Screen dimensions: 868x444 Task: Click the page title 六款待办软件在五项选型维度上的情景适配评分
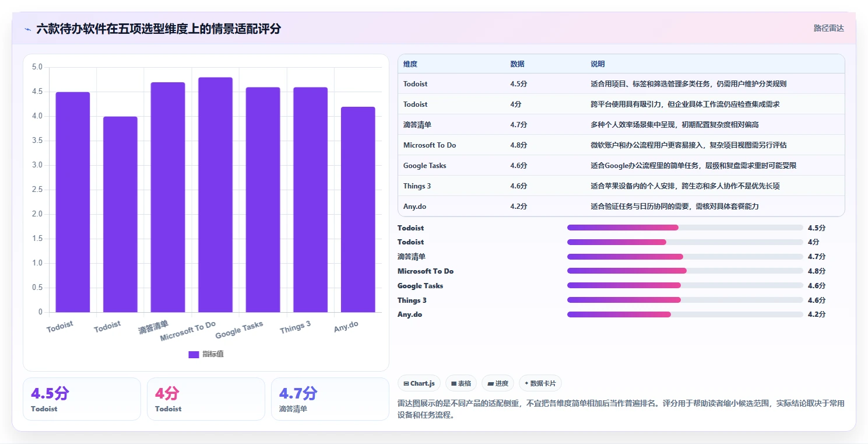point(159,29)
